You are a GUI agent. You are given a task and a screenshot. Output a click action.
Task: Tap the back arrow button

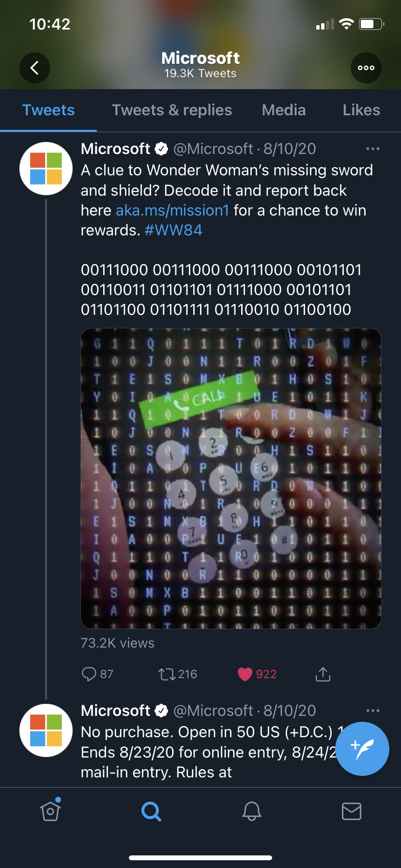click(35, 68)
